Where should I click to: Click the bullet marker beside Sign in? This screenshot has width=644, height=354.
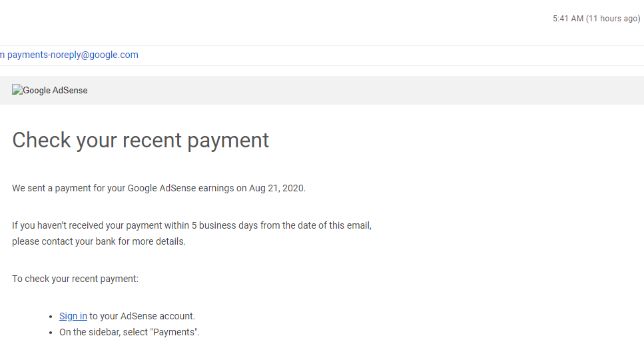tap(51, 317)
